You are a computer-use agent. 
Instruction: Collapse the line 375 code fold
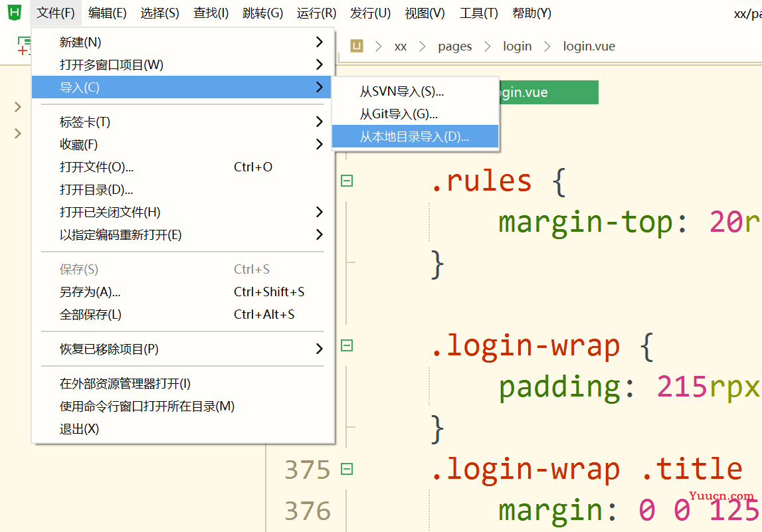[x=347, y=469]
